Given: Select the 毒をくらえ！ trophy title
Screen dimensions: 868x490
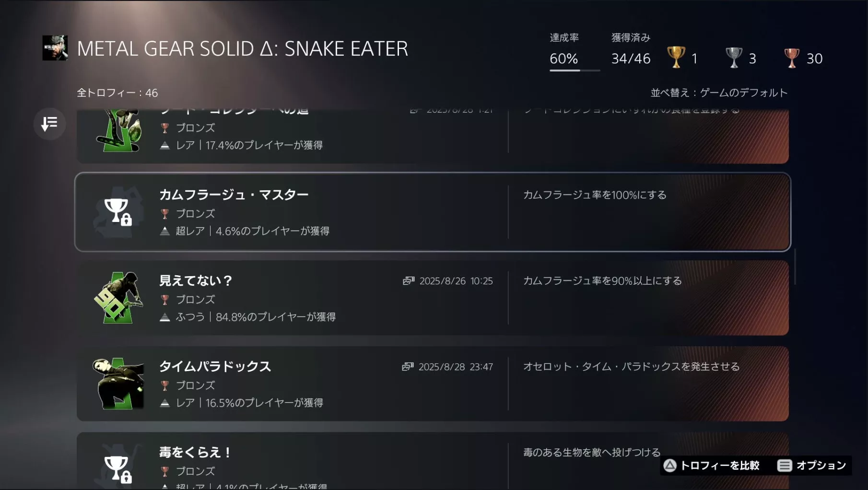Looking at the screenshot, I should click(x=195, y=452).
